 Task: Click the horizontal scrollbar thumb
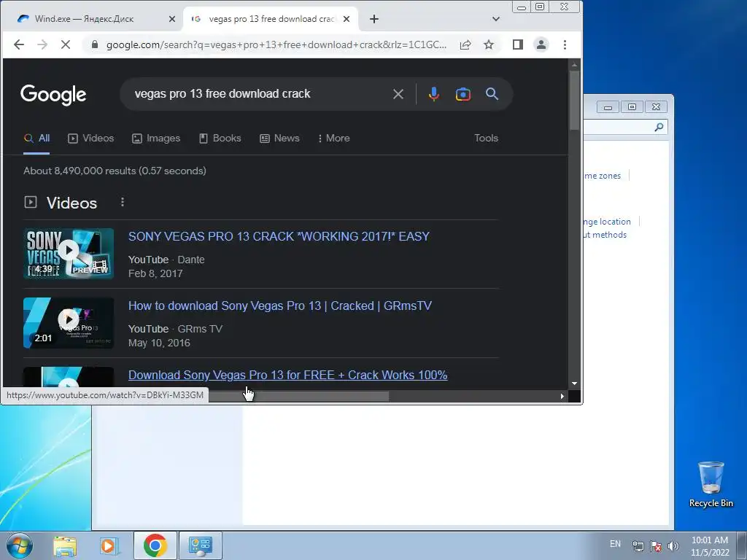click(298, 396)
